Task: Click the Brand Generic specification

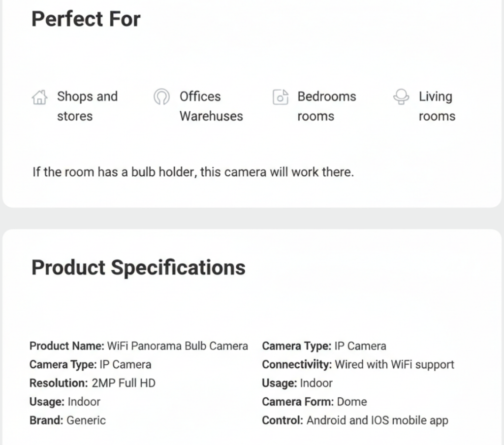Action: click(67, 420)
